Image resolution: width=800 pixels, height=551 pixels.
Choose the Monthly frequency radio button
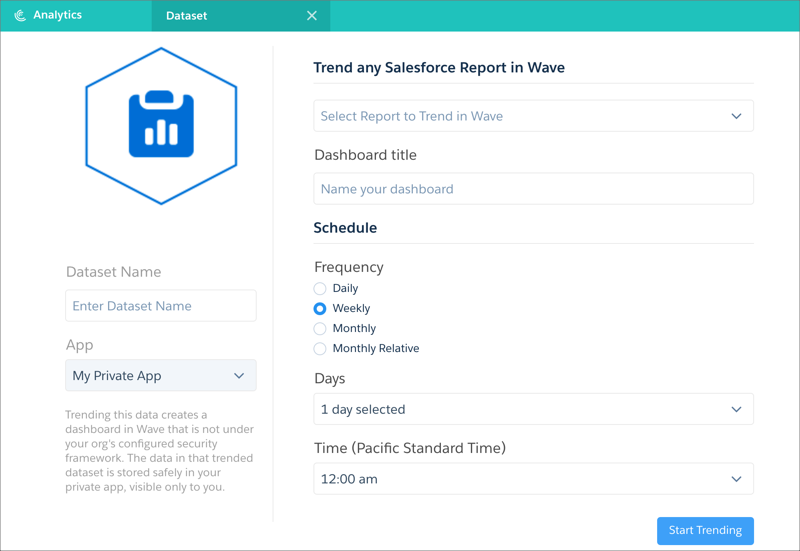coord(320,329)
